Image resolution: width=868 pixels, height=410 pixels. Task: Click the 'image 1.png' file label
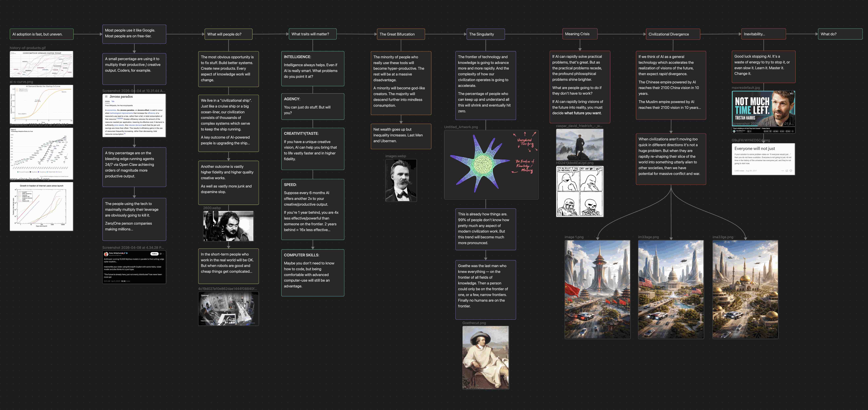[574, 237]
